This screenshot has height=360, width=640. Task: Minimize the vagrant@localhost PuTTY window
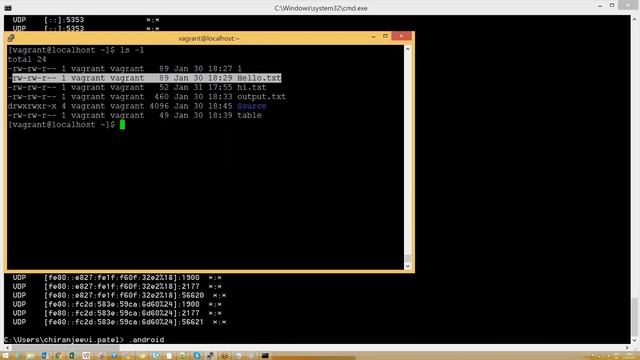point(373,37)
